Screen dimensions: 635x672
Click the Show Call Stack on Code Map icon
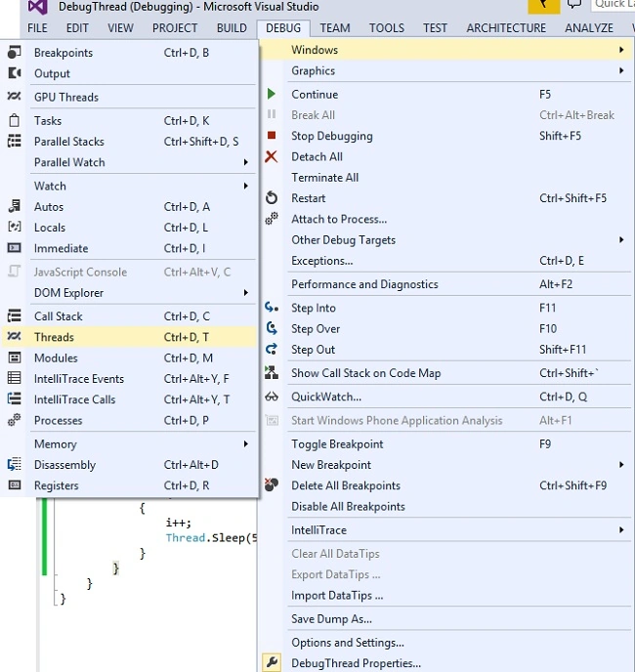tap(272, 372)
